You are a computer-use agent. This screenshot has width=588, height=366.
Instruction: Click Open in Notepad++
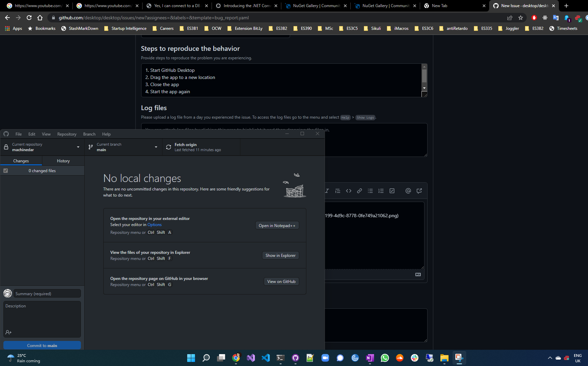coord(277,225)
